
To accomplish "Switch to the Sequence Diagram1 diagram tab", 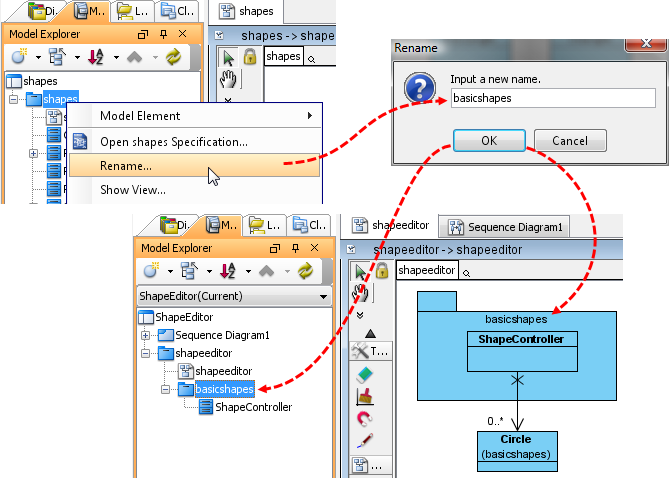I will pos(505,227).
